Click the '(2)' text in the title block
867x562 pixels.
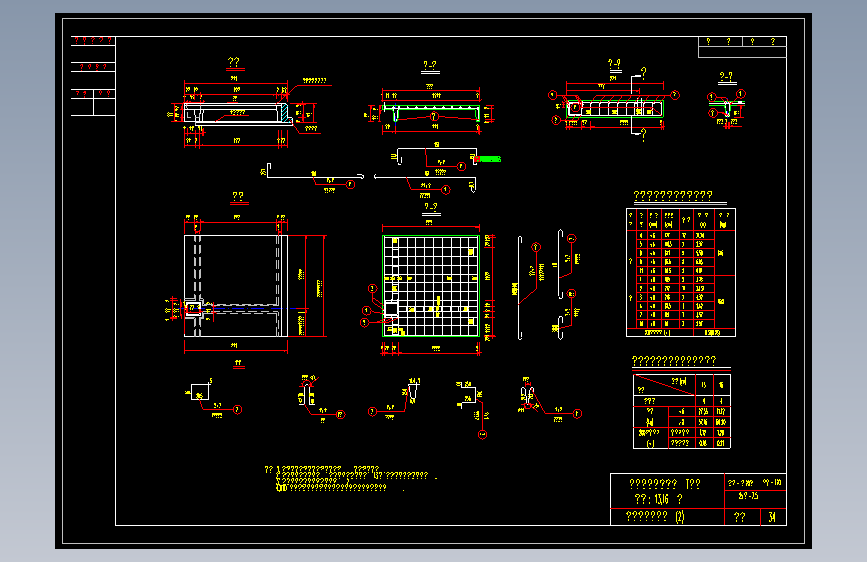click(x=680, y=517)
